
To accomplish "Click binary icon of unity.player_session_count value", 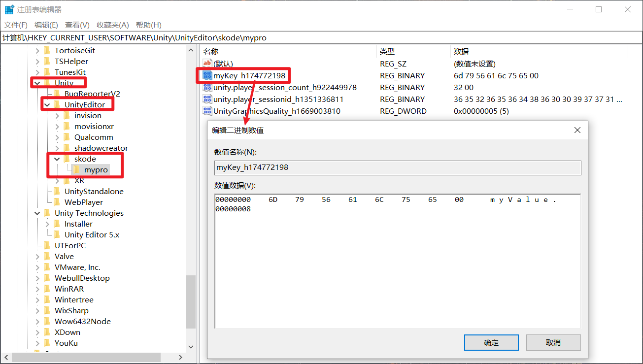I will (207, 87).
